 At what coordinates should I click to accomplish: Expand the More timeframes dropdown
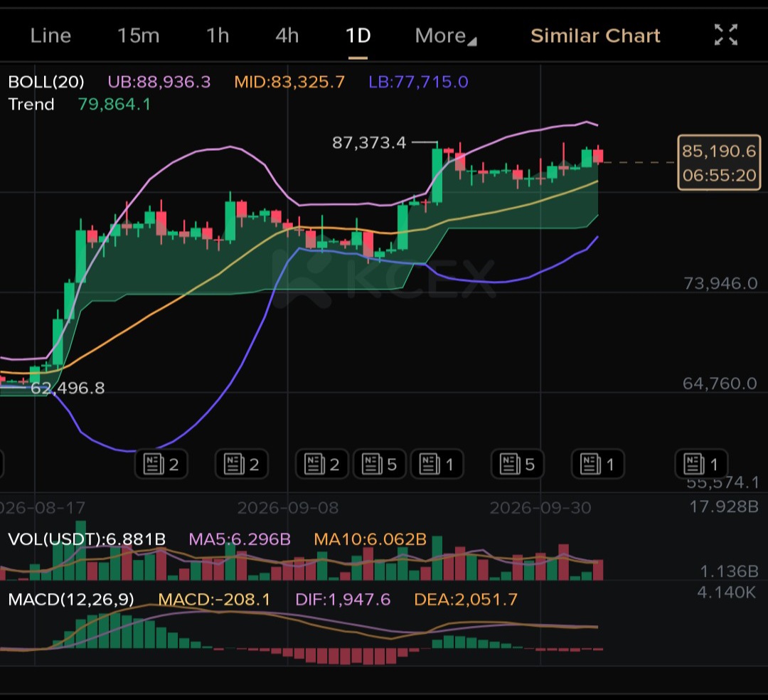click(445, 36)
